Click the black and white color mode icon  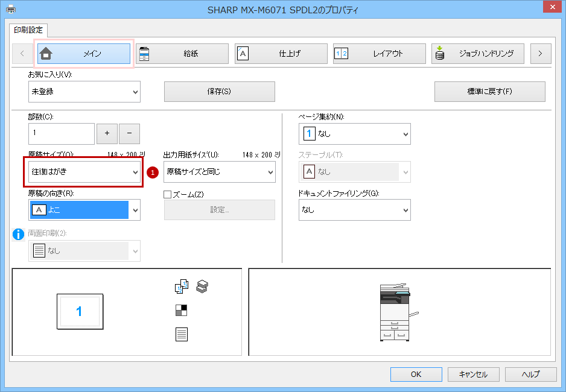click(181, 310)
